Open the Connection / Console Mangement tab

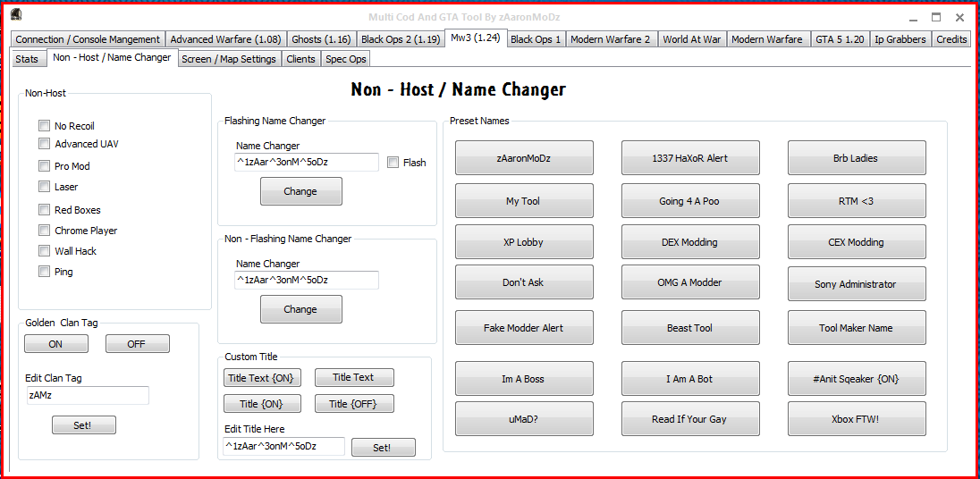click(89, 39)
